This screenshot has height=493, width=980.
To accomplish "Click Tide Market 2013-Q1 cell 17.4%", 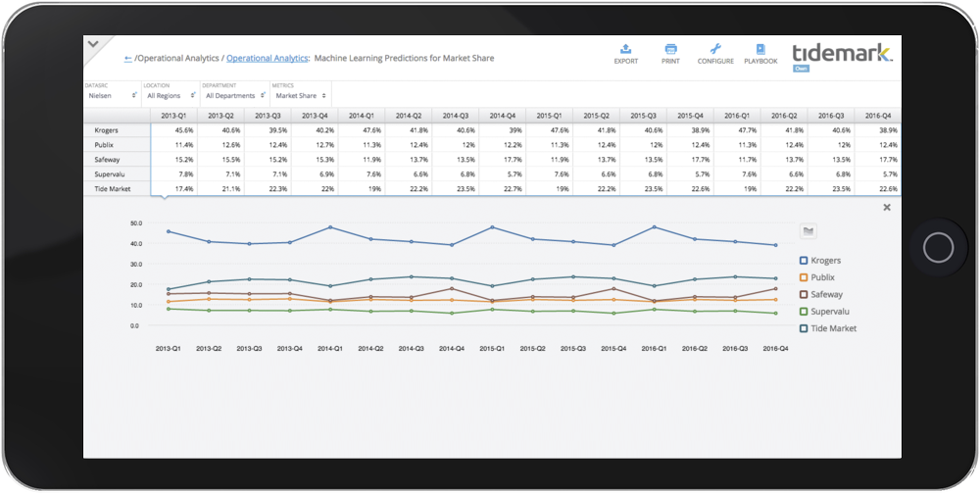I will [173, 189].
